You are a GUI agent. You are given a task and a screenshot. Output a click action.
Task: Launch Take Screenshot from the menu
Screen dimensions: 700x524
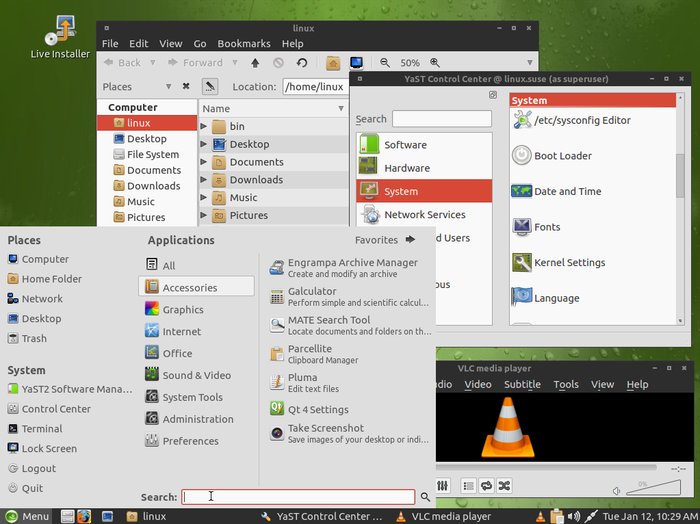[325, 428]
